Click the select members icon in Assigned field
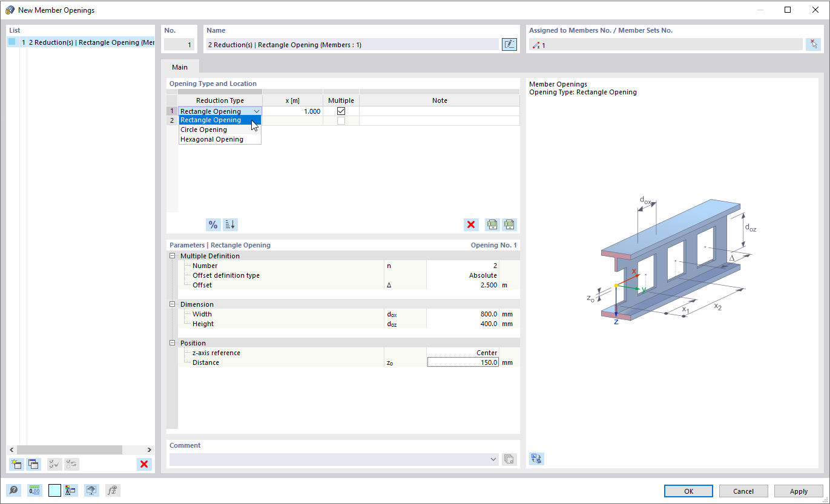830x504 pixels. pos(814,44)
